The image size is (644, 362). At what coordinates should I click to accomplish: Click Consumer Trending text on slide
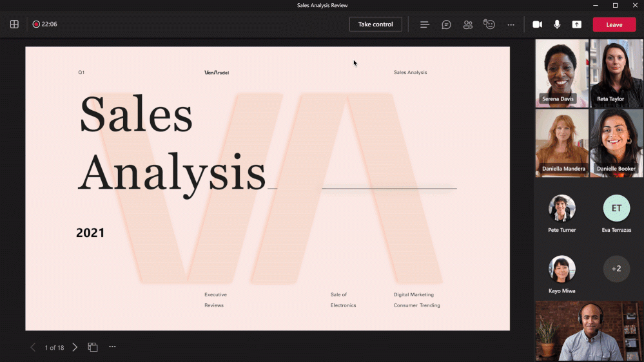click(417, 305)
